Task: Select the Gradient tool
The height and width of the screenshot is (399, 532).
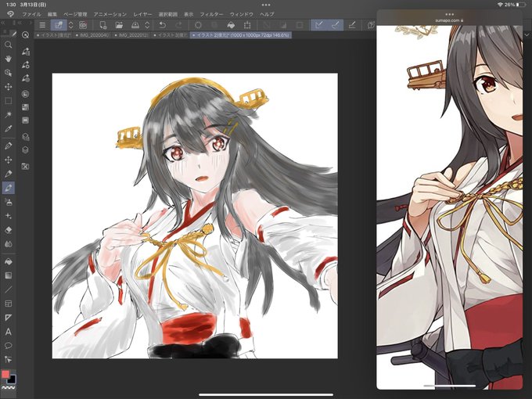Action: pos(8,275)
